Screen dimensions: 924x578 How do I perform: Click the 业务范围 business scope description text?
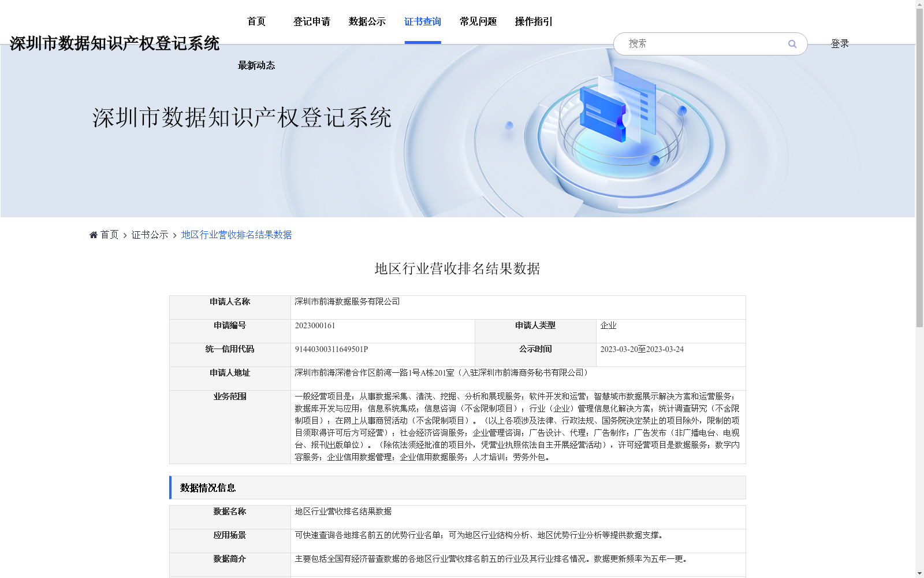[517, 427]
